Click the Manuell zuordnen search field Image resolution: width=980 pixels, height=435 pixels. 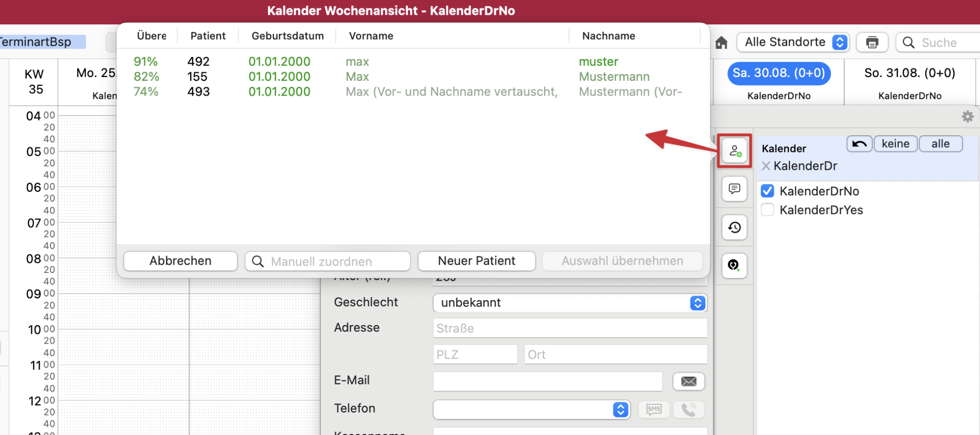[328, 261]
